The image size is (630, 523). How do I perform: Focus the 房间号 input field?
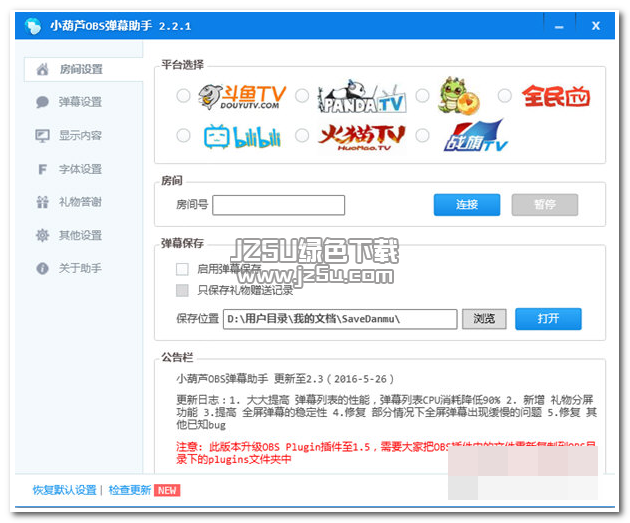pyautogui.click(x=278, y=205)
